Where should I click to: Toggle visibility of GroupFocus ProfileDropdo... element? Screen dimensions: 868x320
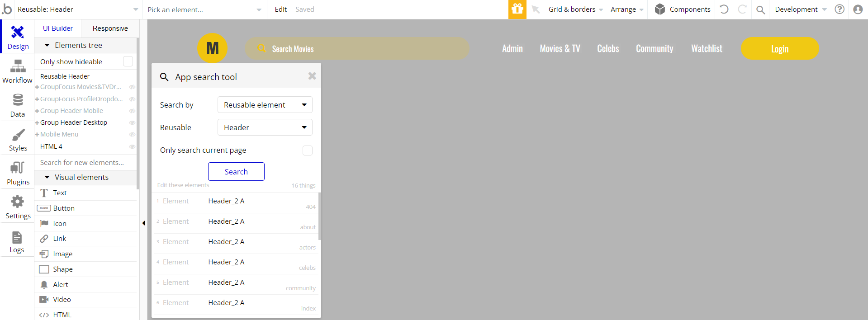(132, 99)
